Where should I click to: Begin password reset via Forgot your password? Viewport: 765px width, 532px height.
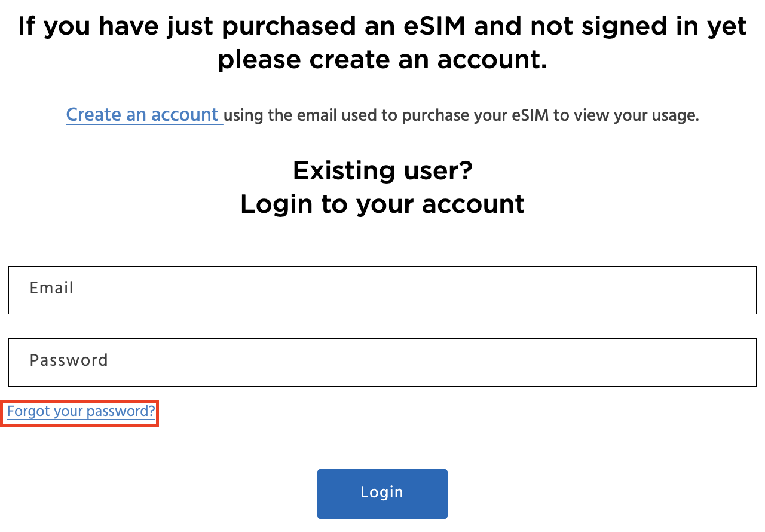[x=81, y=412]
